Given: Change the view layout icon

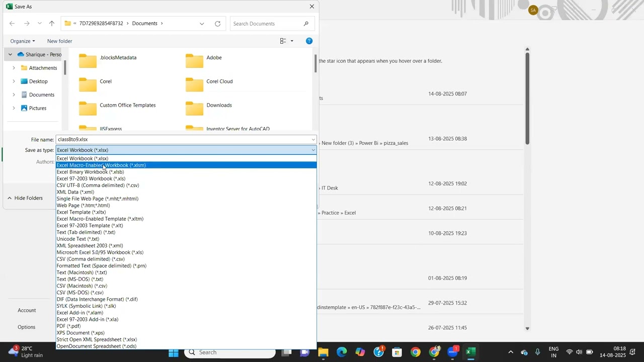Looking at the screenshot, I should tap(283, 41).
